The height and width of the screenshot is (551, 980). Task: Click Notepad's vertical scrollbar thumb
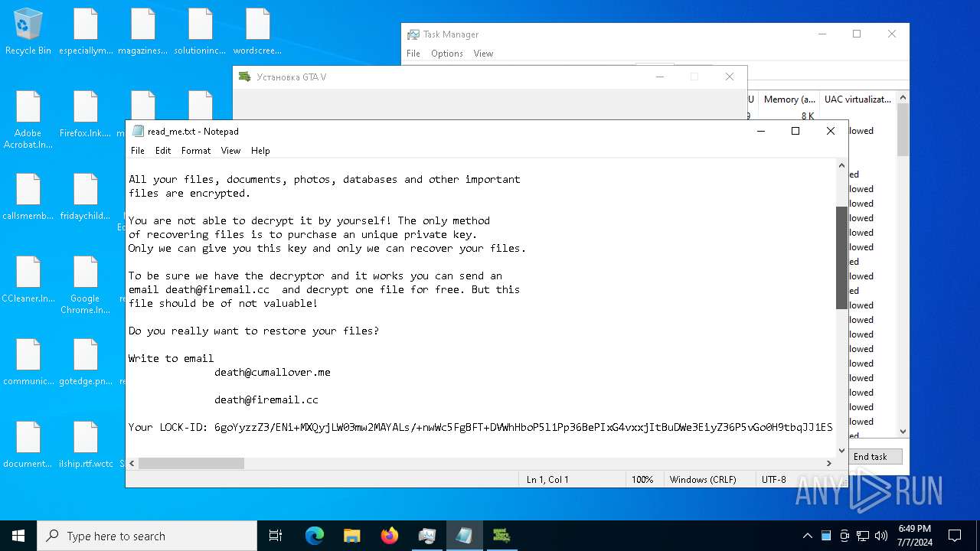click(841, 258)
